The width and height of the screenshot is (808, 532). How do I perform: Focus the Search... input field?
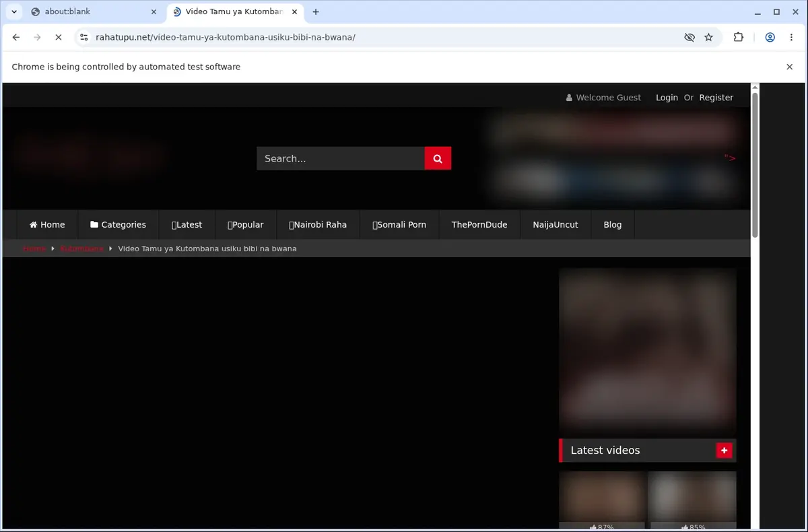pos(341,158)
